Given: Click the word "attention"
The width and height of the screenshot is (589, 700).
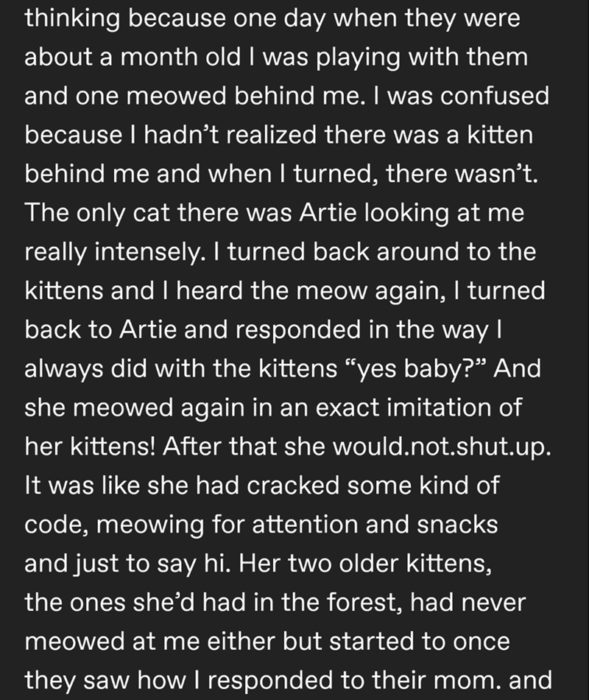Looking at the screenshot, I should point(305,524).
